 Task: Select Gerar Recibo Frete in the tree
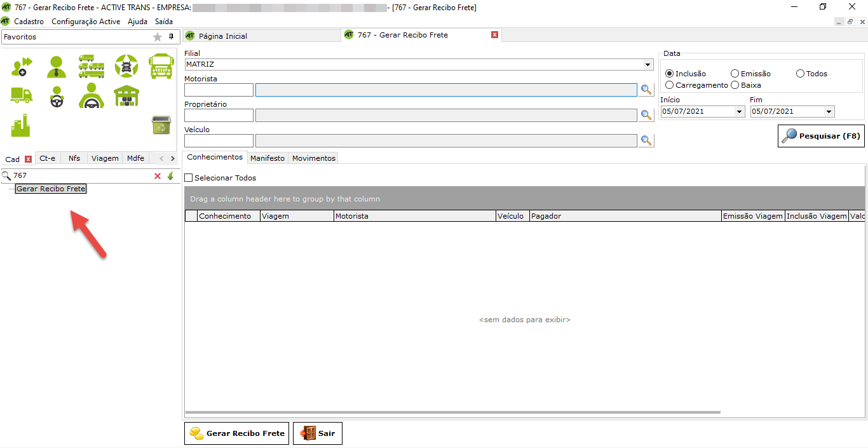tap(51, 189)
